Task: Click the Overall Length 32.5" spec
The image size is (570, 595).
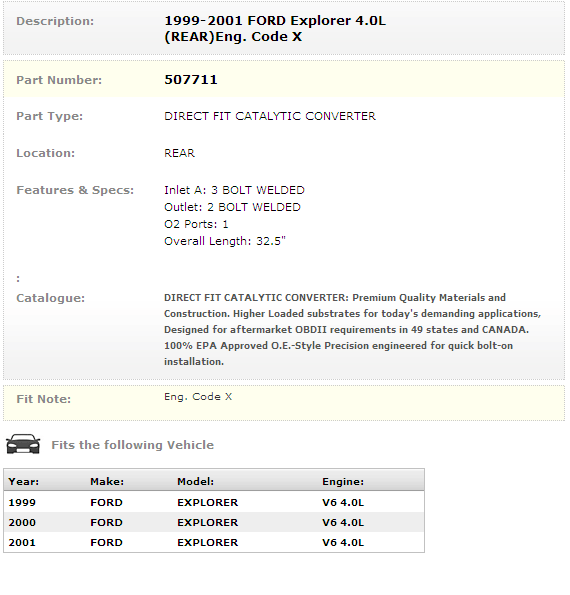Action: click(225, 241)
